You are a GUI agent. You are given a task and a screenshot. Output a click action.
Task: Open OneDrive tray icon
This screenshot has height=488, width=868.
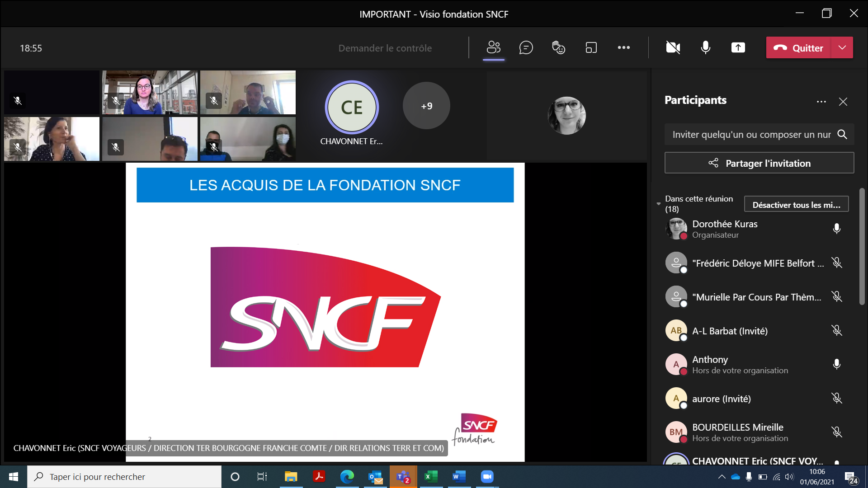(x=736, y=477)
